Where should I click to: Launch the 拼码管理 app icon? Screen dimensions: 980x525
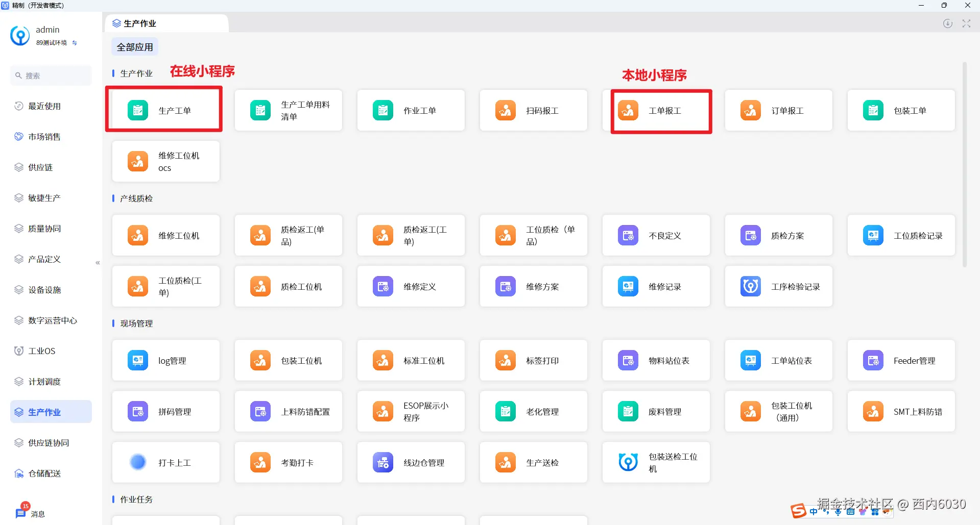[138, 411]
